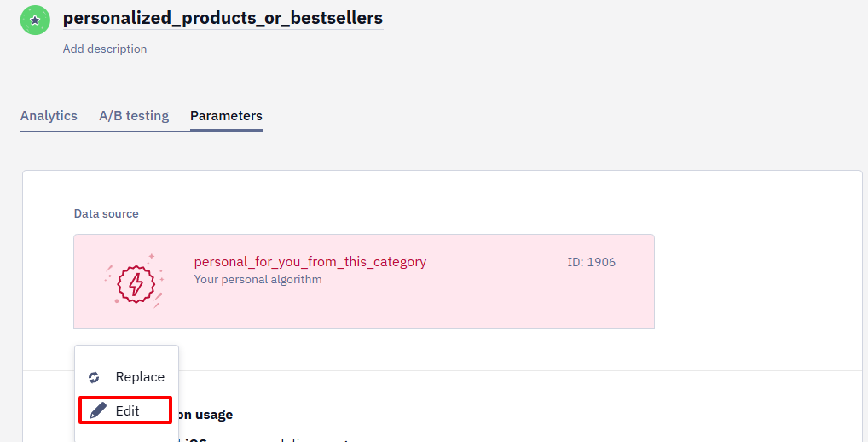Click the personalized_products_or_bestsellers title field

click(223, 18)
